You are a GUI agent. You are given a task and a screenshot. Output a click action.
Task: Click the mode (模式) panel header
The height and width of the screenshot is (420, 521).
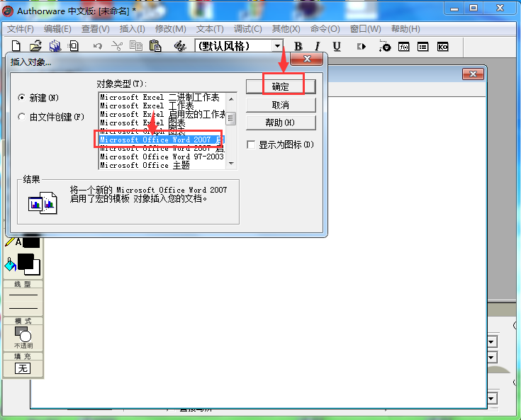click(x=23, y=321)
